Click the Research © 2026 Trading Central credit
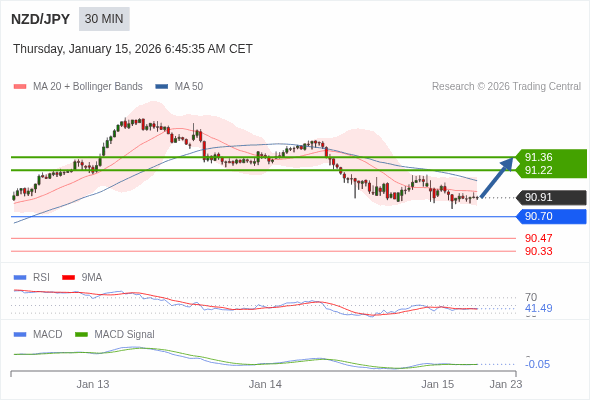 point(506,87)
